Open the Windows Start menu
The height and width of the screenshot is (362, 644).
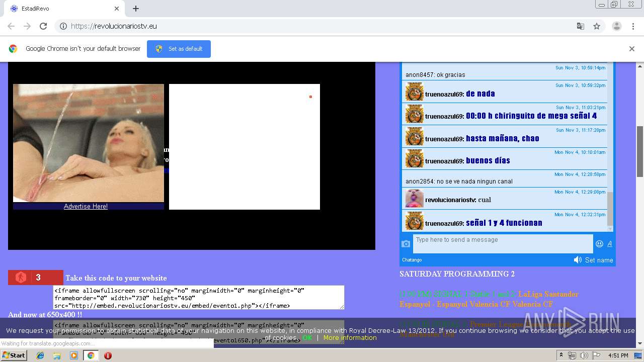pyautogui.click(x=14, y=355)
